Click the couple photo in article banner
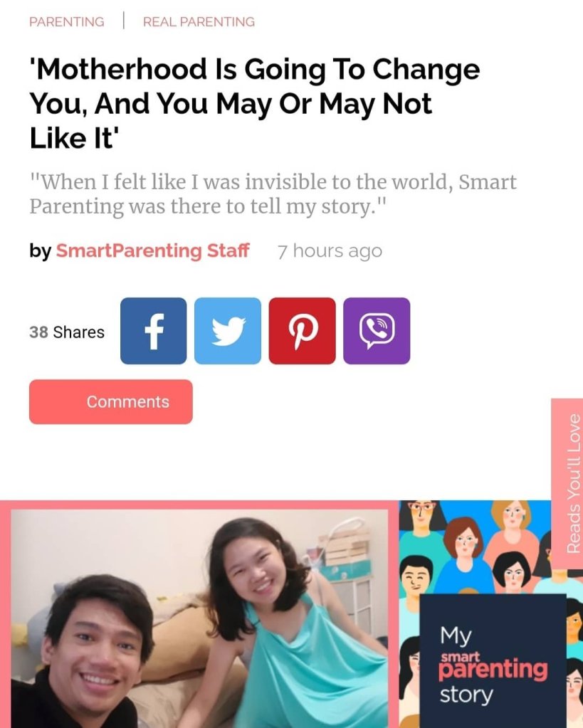This screenshot has width=583, height=728. coord(200,618)
